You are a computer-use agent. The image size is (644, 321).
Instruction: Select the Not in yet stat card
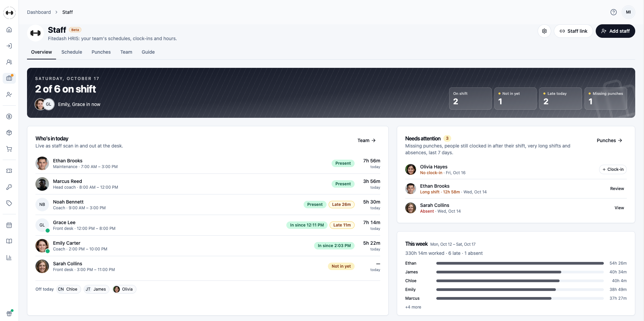click(515, 99)
